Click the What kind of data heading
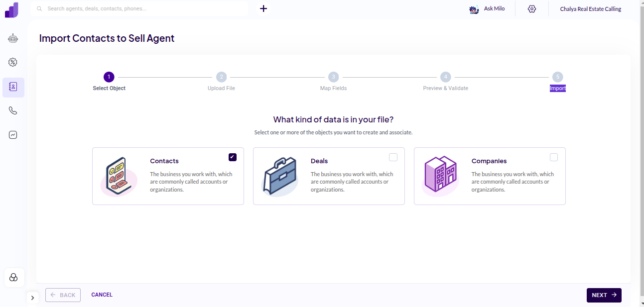The height and width of the screenshot is (307, 644). (333, 119)
